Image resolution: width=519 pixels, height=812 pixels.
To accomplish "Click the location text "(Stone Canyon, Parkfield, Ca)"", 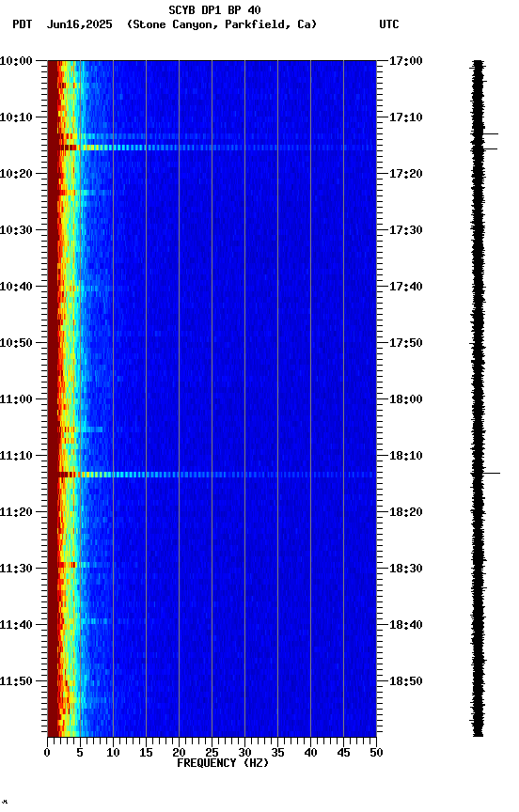I will pyautogui.click(x=222, y=24).
